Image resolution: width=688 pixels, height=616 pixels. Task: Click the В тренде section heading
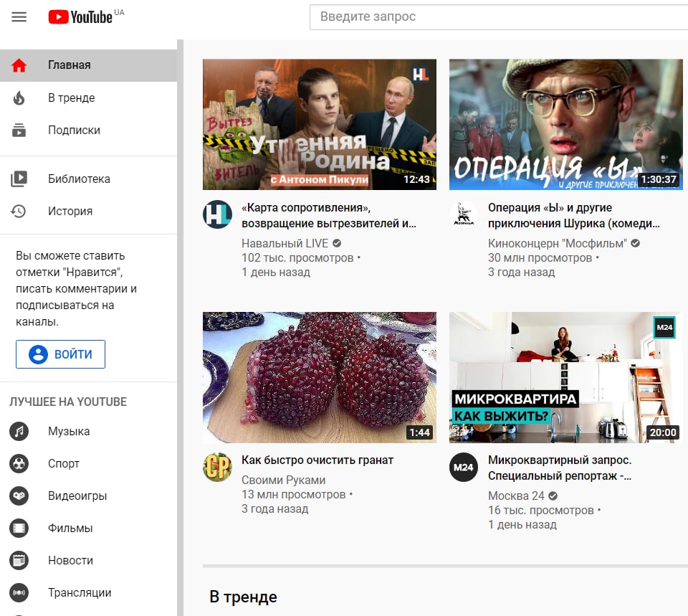[243, 597]
